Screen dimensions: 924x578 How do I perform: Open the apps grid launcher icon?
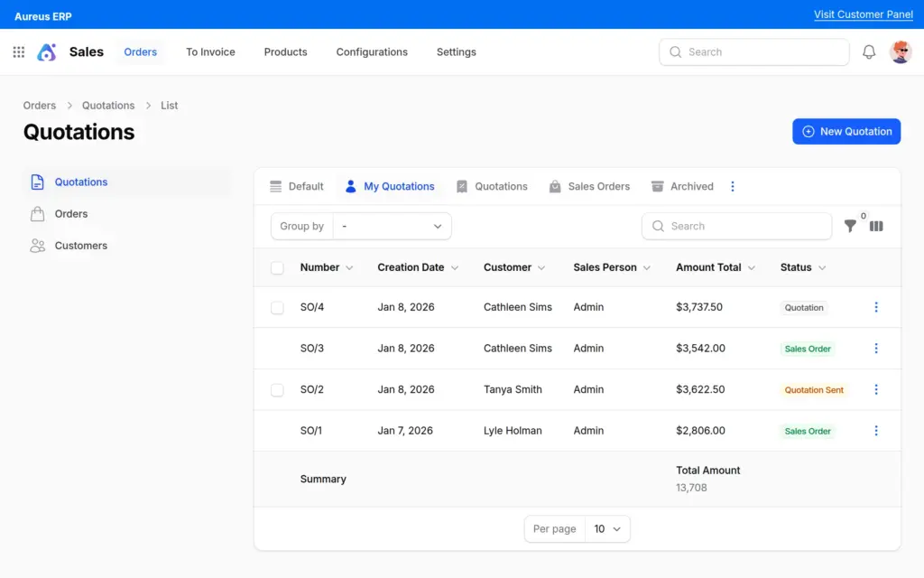[19, 52]
